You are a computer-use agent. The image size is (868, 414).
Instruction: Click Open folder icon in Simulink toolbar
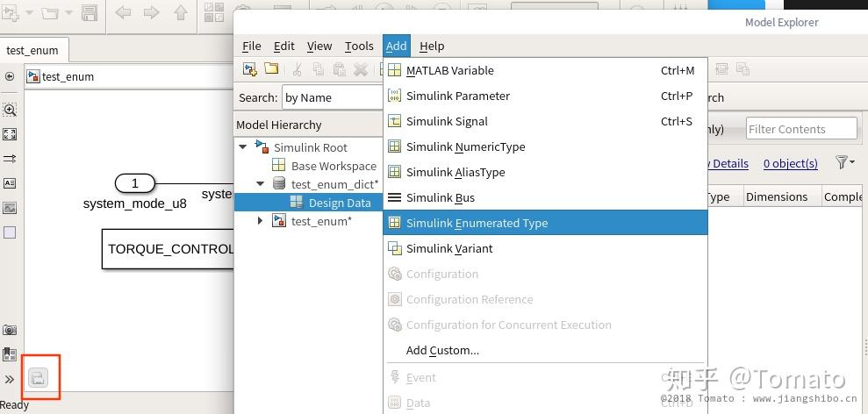coord(50,12)
